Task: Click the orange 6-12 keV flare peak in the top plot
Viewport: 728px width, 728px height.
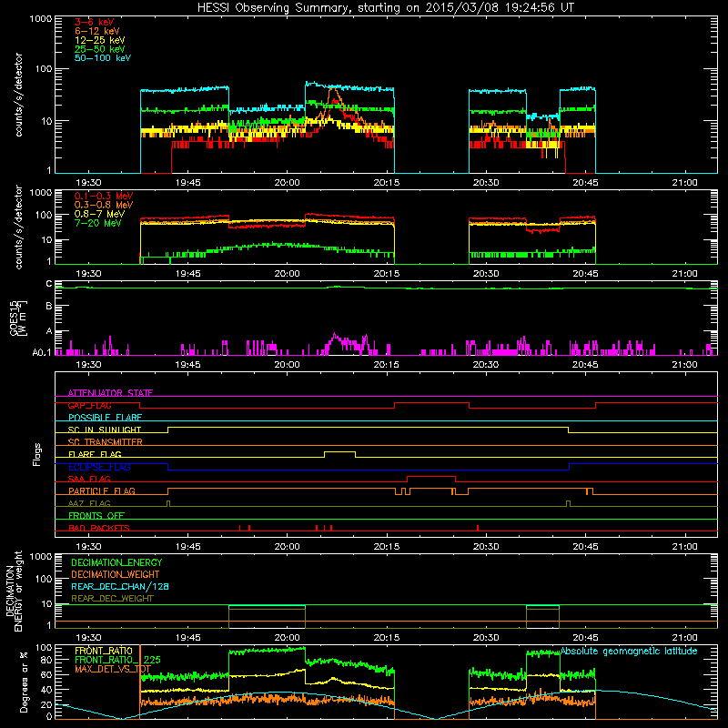Action: tap(333, 90)
